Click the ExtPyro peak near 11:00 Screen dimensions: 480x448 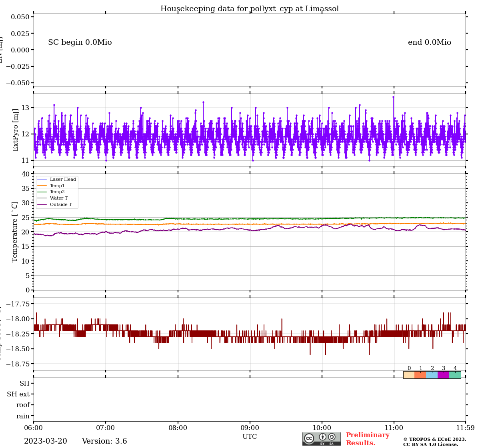click(393, 97)
